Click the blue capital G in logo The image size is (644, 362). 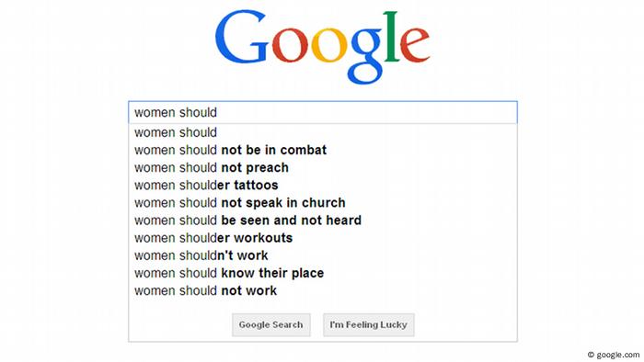tap(241, 37)
